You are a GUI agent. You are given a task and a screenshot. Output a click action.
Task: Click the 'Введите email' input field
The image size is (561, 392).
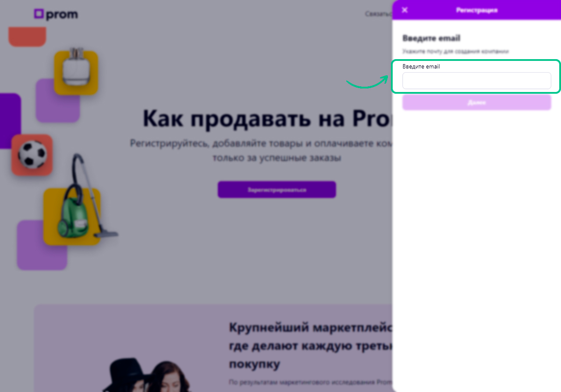point(476,81)
